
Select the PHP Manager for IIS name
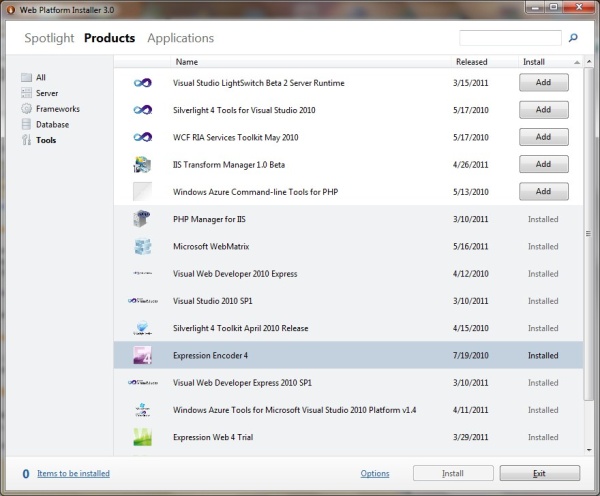tap(209, 219)
